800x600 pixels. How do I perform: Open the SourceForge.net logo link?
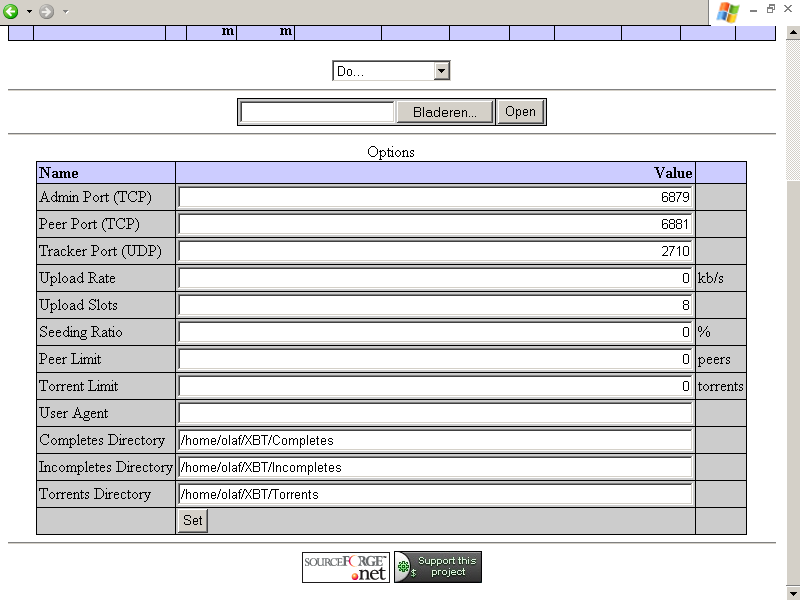[345, 567]
